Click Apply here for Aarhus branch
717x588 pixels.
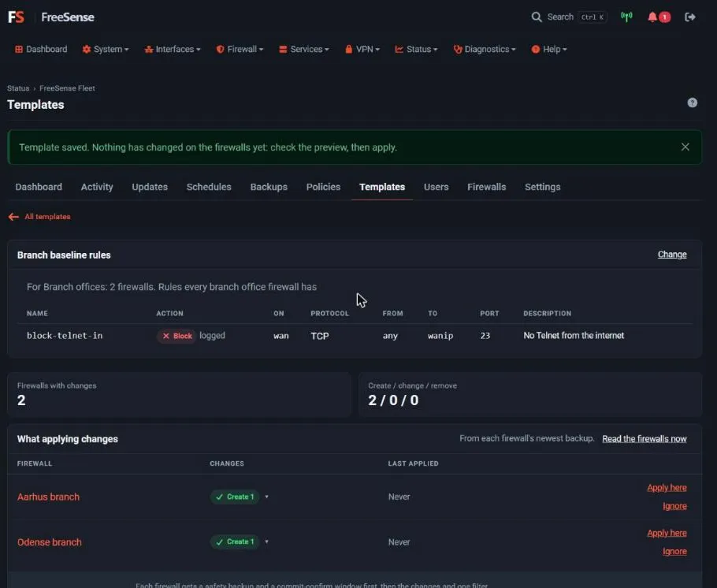click(667, 488)
